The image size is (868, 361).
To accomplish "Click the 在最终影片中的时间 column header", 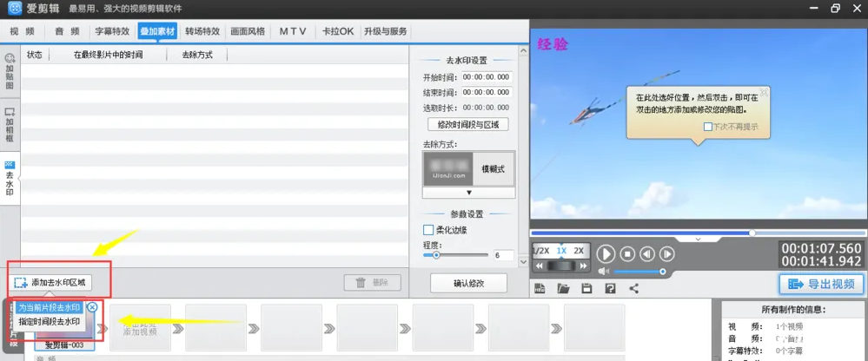I will click(x=108, y=55).
